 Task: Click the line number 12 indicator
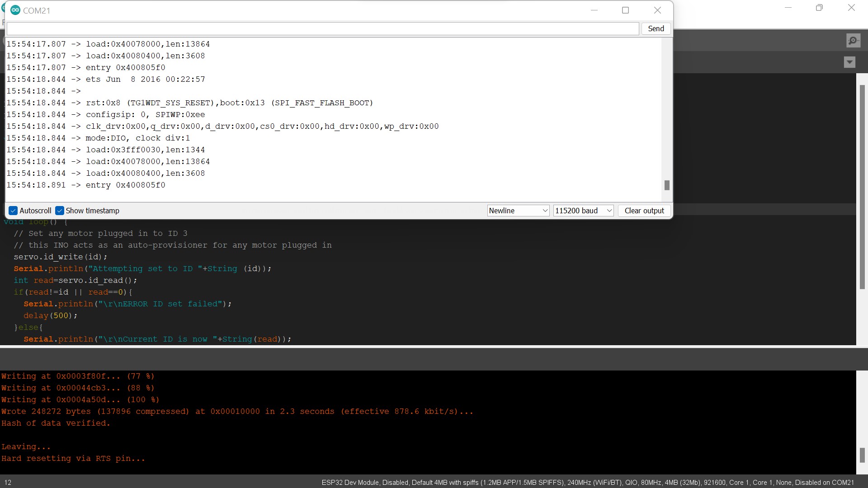point(8,482)
